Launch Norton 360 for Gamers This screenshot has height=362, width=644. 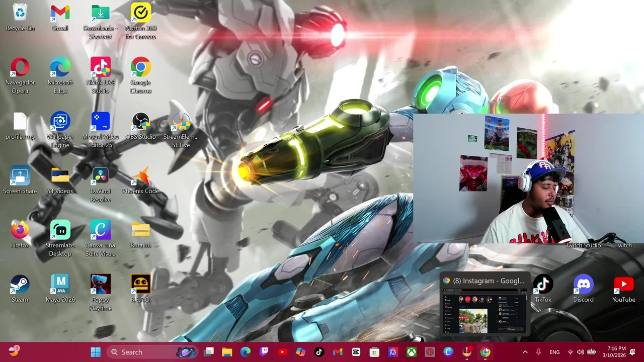pyautogui.click(x=141, y=22)
